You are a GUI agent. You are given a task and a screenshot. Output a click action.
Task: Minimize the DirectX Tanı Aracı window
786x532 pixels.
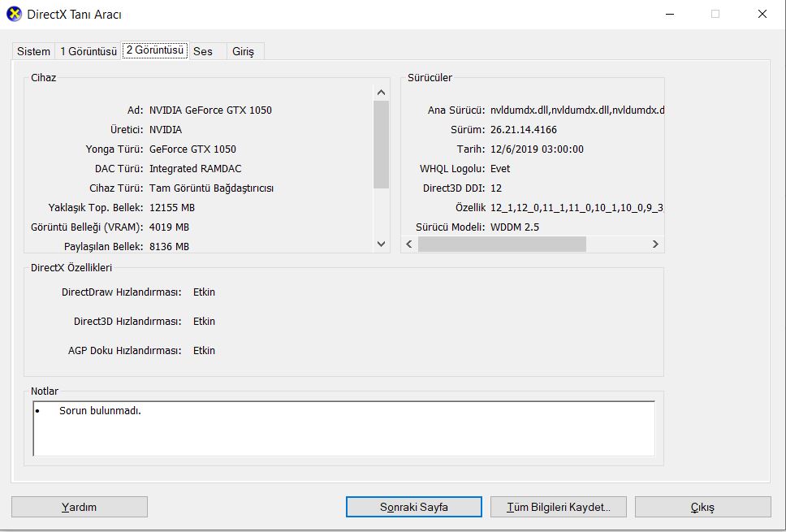669,14
